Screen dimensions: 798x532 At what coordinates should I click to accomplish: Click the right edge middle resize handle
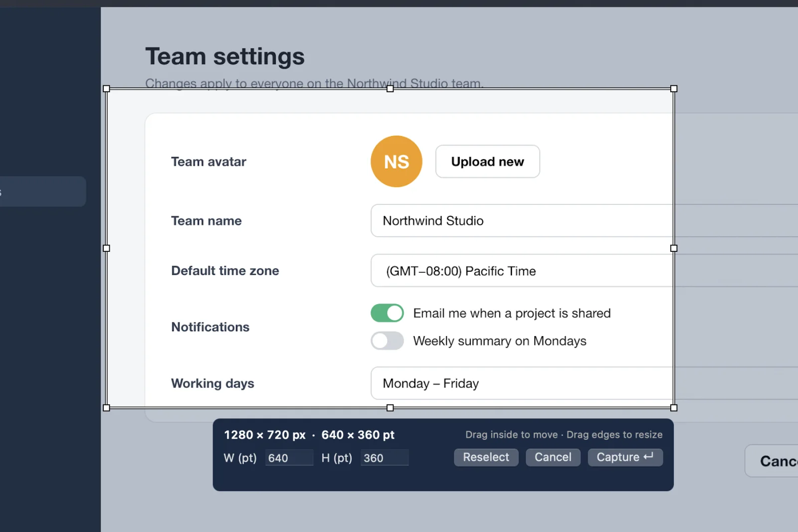pyautogui.click(x=674, y=248)
